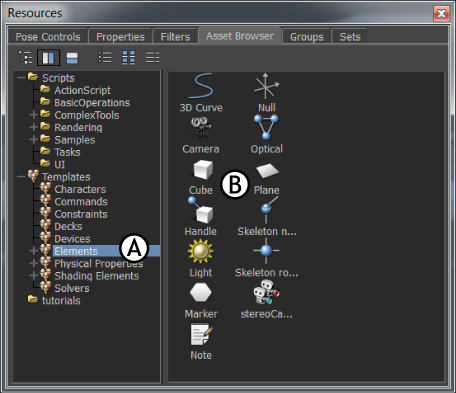Select the Scripts root folder label
The width and height of the screenshot is (456, 393).
58,78
